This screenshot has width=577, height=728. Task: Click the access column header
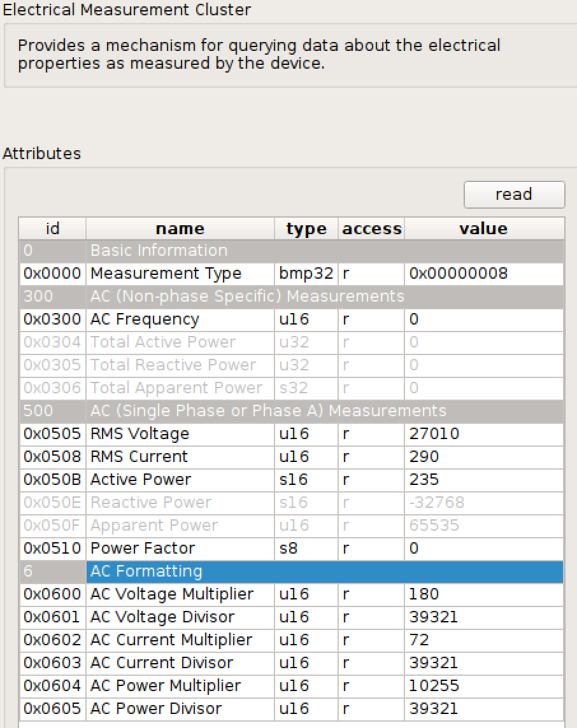point(371,228)
